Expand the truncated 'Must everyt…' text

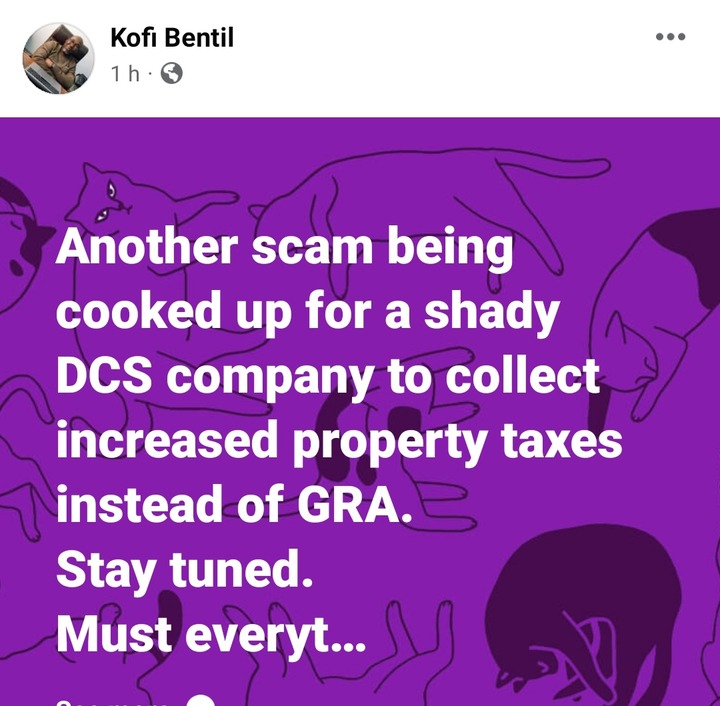pos(211,634)
